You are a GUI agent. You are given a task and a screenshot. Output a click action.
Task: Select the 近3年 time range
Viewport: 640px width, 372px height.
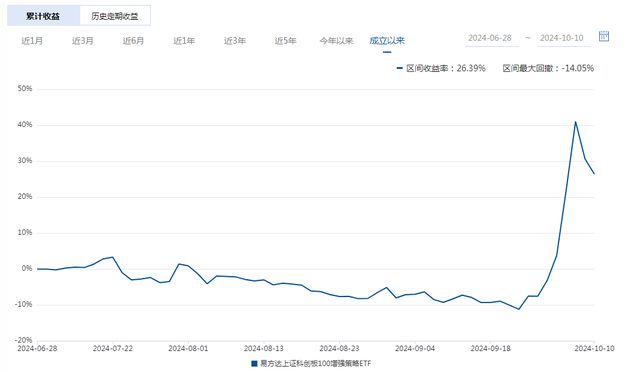coord(235,41)
